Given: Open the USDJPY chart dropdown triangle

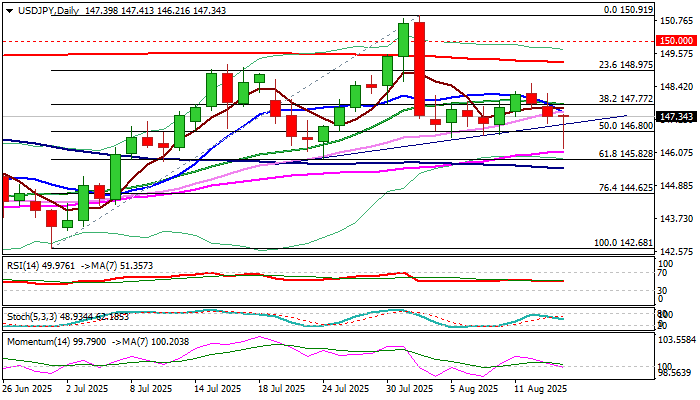Looking at the screenshot, I should (9, 11).
